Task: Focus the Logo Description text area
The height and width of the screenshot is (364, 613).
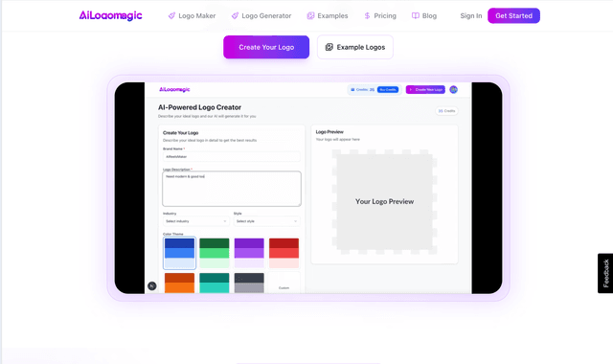Action: (232, 189)
